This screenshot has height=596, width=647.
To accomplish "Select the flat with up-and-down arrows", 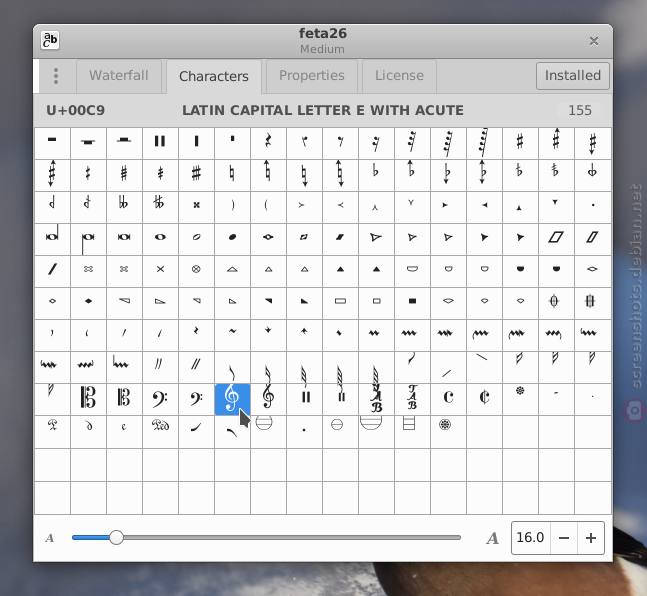I will coord(484,175).
